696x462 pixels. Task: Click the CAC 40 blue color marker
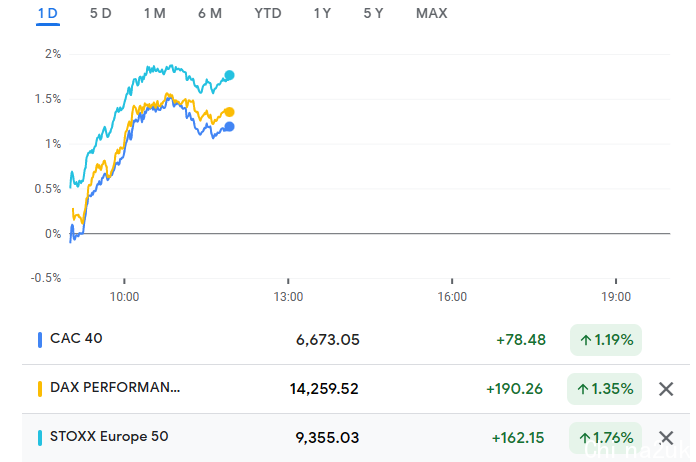coord(40,340)
